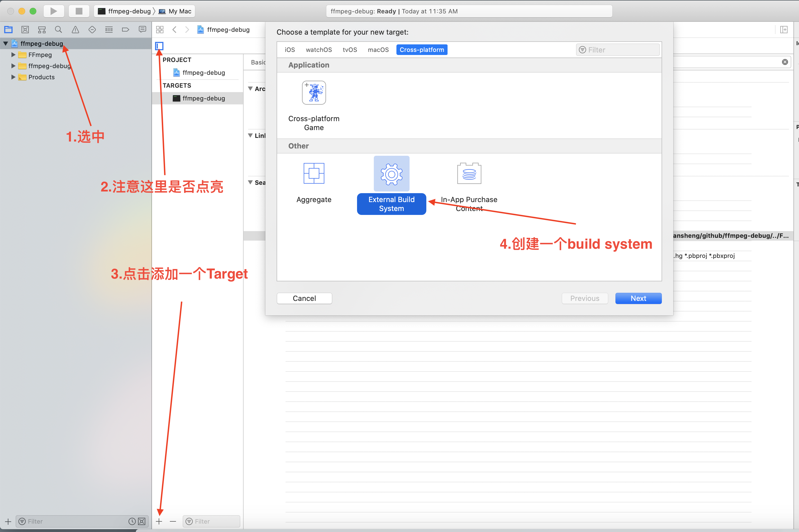Switch to the macOS tab
The width and height of the screenshot is (799, 532).
[x=378, y=49]
